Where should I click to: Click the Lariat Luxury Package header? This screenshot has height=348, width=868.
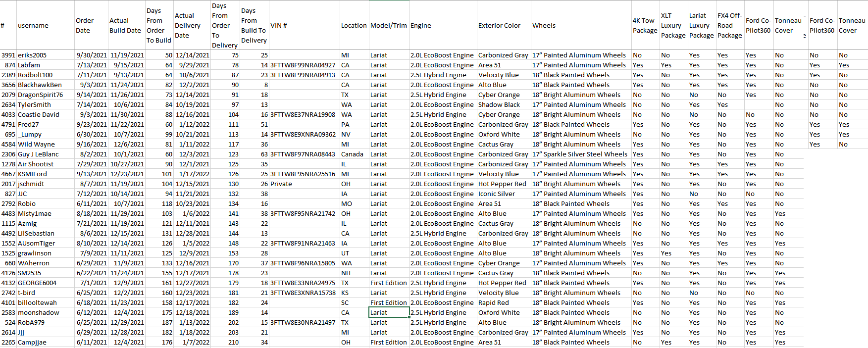pyautogui.click(x=702, y=25)
